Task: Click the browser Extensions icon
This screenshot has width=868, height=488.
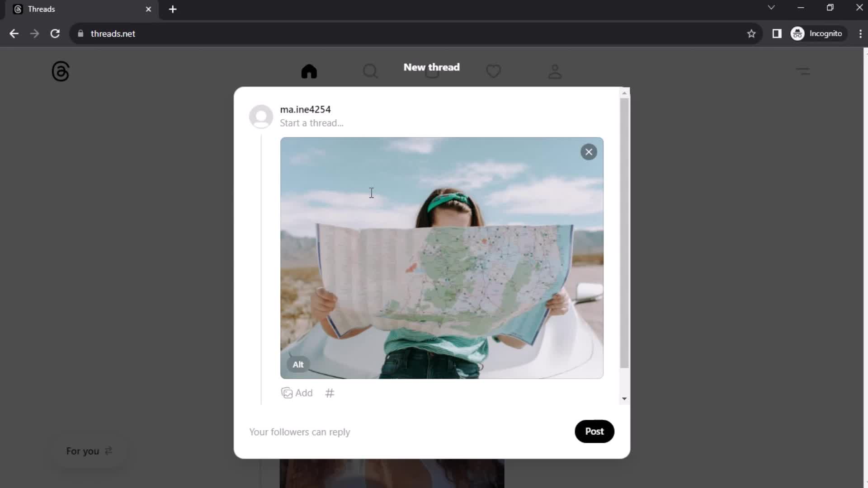Action: [x=777, y=33]
